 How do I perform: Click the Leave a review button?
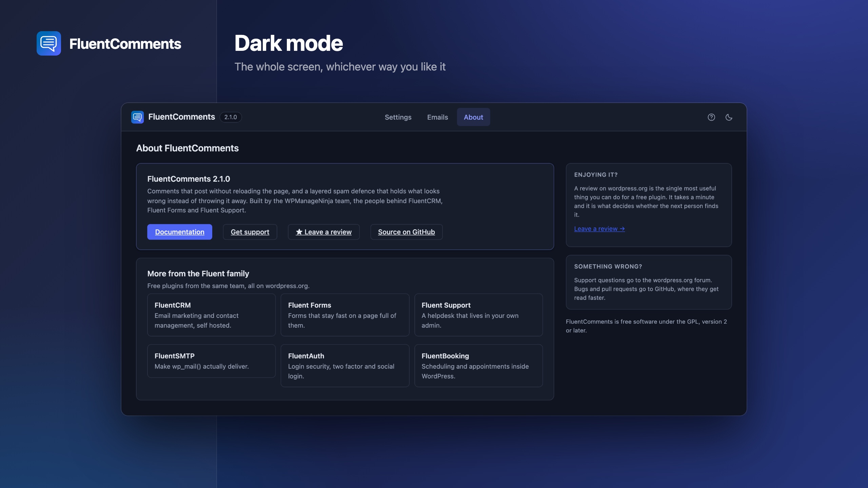pyautogui.click(x=324, y=232)
